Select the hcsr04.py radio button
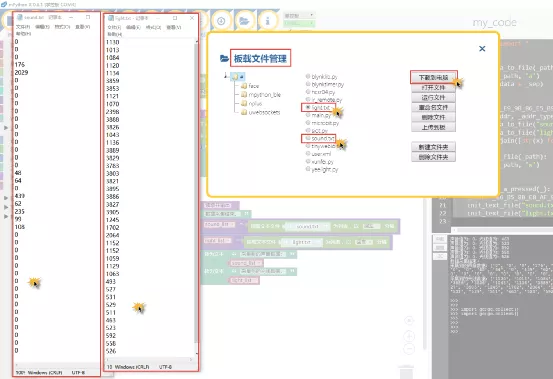 pyautogui.click(x=308, y=92)
